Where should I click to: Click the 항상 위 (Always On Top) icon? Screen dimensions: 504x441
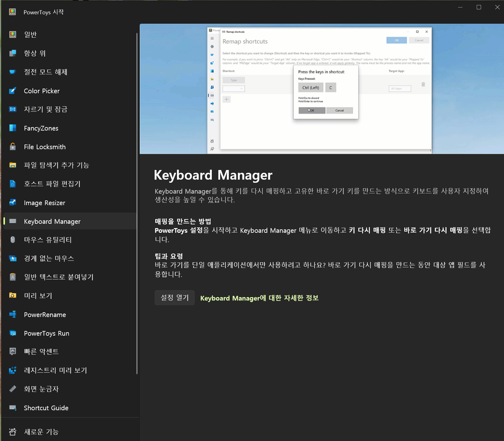(13, 53)
